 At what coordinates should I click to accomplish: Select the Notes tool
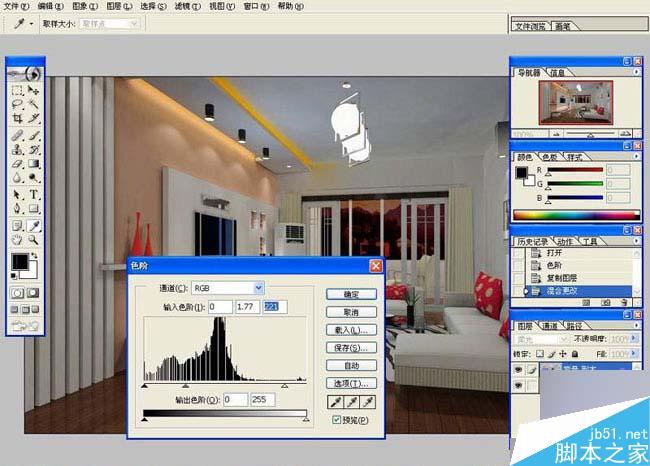point(17,226)
